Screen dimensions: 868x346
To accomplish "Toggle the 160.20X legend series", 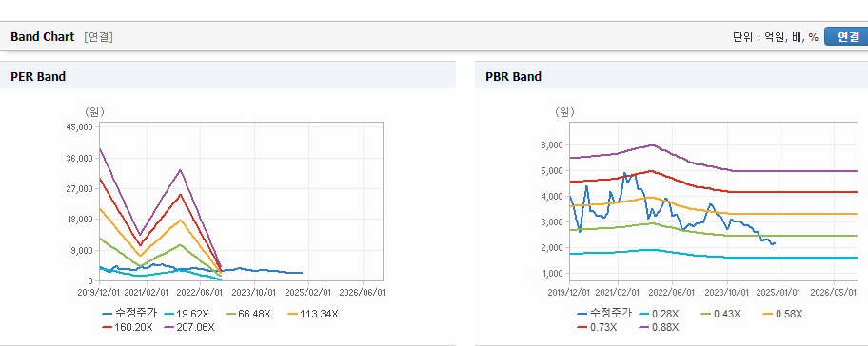I will tap(128, 327).
